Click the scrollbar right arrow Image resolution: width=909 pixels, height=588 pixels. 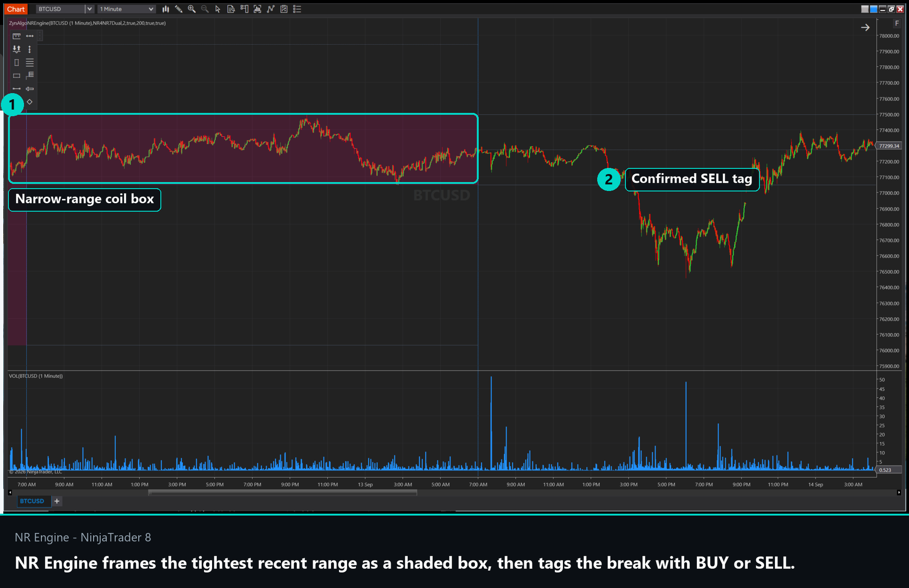(x=899, y=493)
